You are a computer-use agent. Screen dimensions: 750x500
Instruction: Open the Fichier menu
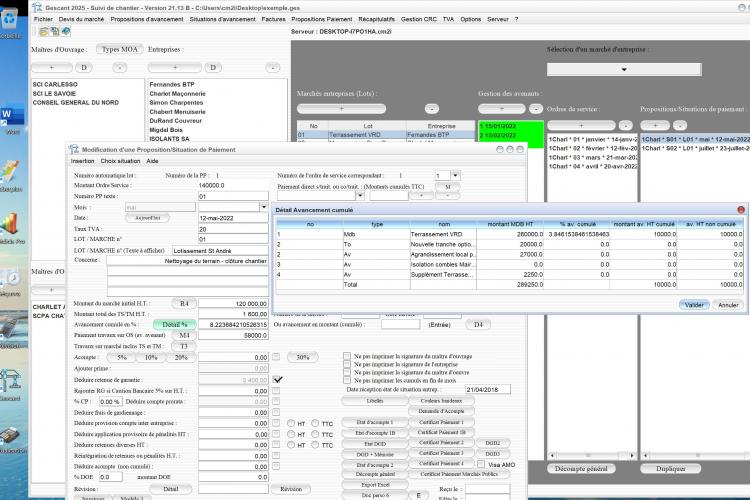click(x=43, y=19)
